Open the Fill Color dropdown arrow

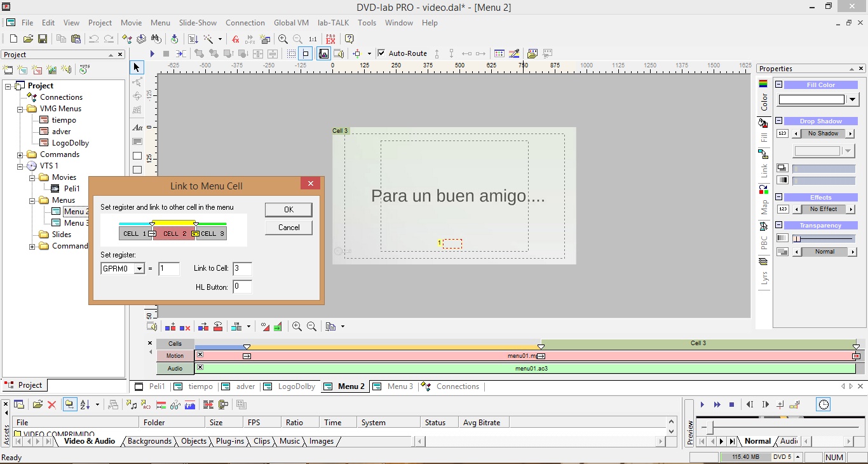pyautogui.click(x=853, y=99)
